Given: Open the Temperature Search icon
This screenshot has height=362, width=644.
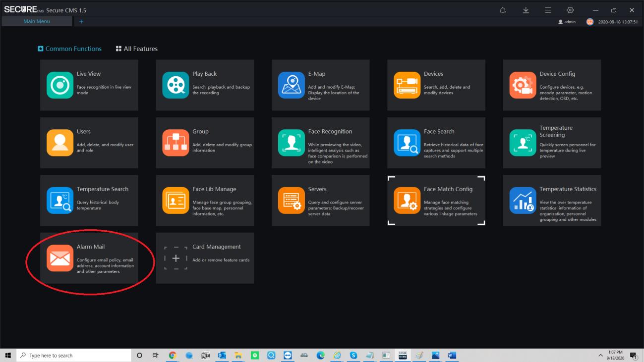Looking at the screenshot, I should pyautogui.click(x=59, y=201).
